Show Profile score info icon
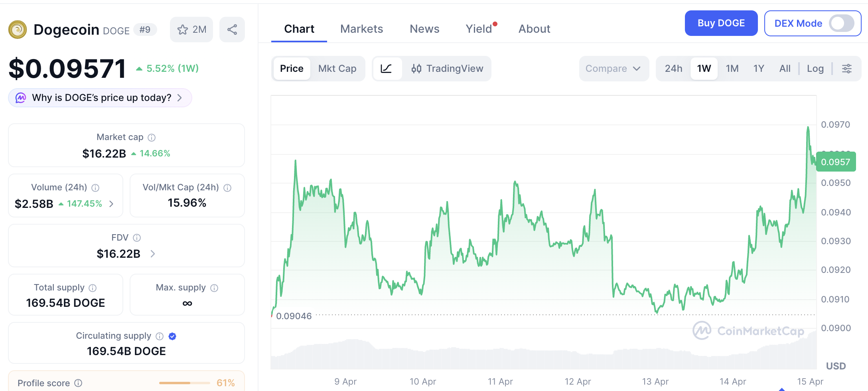 [x=79, y=383]
